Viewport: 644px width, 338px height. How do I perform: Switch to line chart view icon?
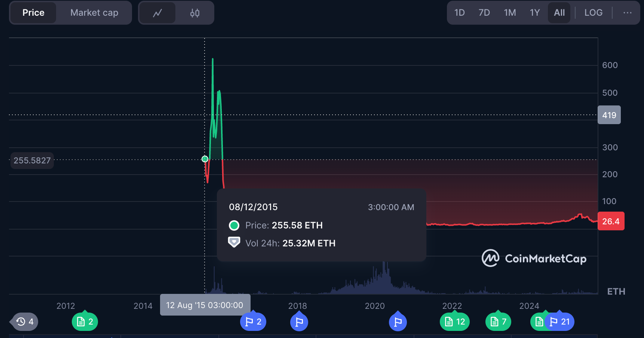tap(157, 13)
